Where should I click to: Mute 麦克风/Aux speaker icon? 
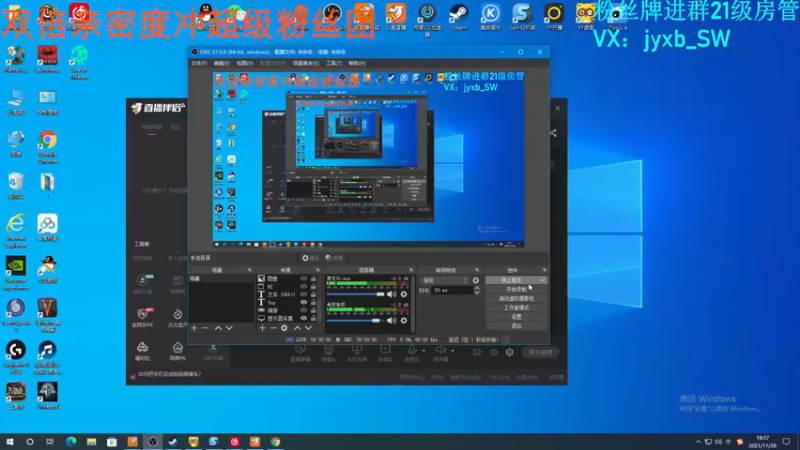[391, 294]
